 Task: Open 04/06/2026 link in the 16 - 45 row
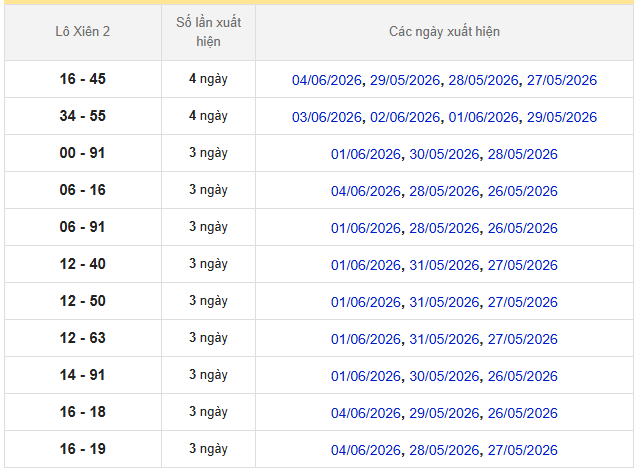tap(327, 80)
